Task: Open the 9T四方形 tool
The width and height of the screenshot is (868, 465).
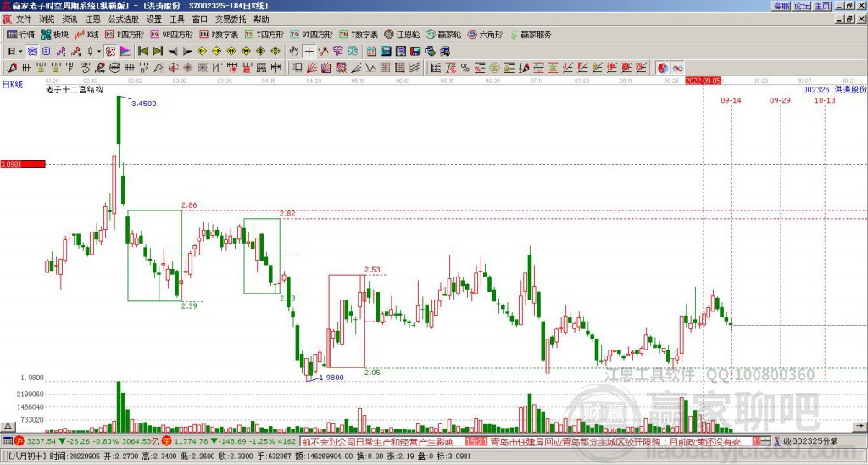Action: tap(311, 34)
